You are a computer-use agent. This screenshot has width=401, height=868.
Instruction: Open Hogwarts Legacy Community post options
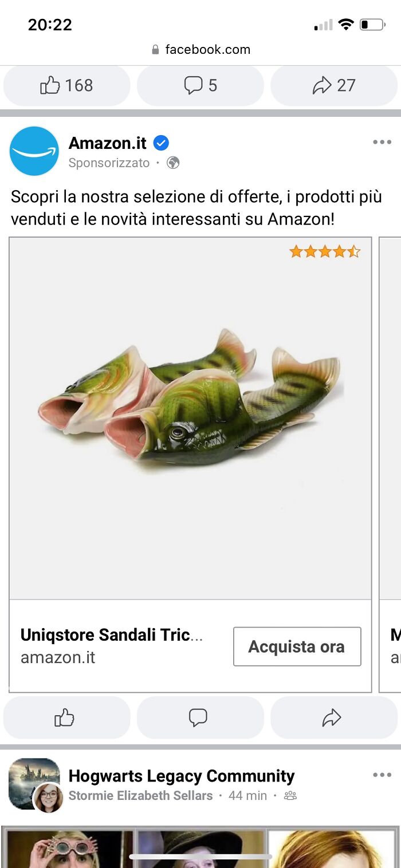pyautogui.click(x=382, y=775)
